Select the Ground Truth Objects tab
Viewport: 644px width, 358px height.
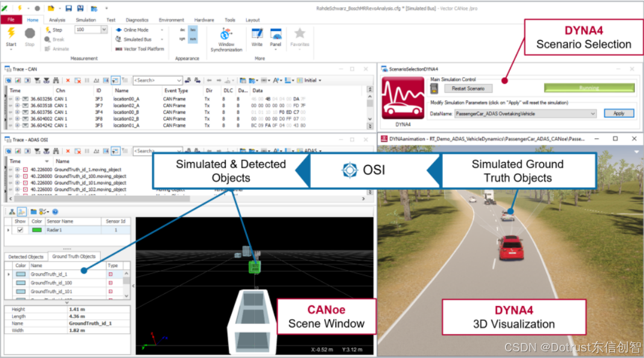pyautogui.click(x=74, y=256)
